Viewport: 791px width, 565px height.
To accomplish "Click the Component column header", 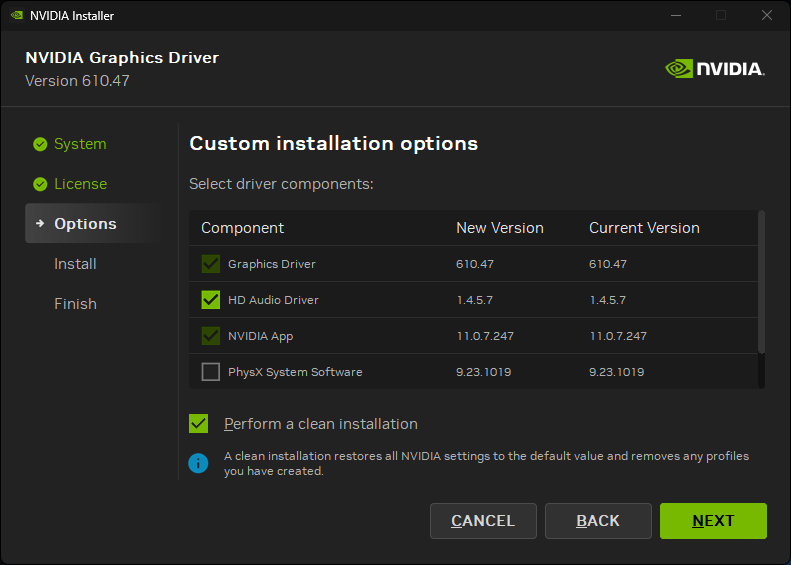I will click(242, 228).
